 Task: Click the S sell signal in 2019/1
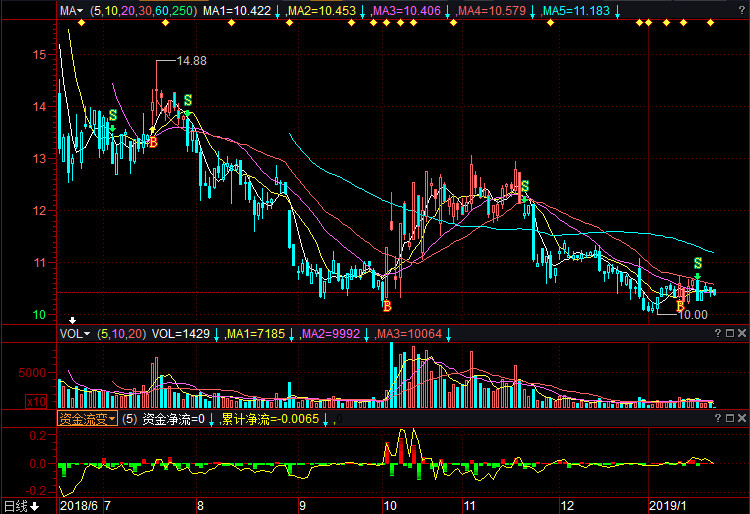698,263
